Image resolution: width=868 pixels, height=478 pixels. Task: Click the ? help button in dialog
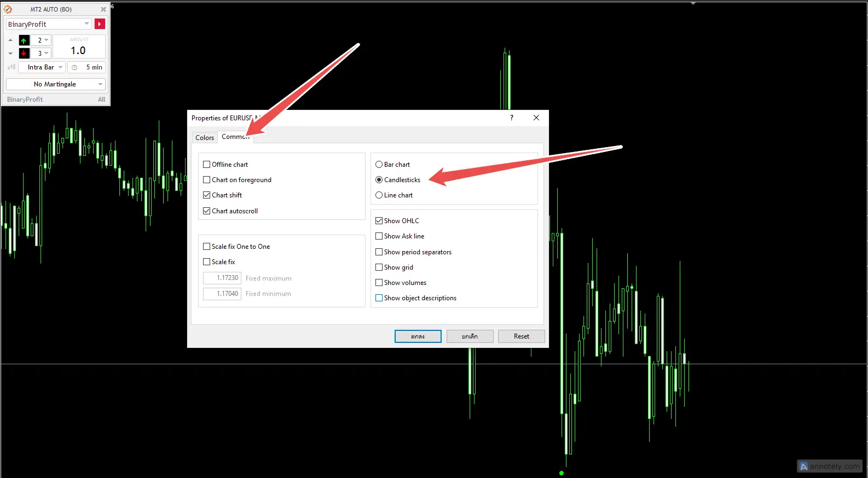[x=512, y=118]
